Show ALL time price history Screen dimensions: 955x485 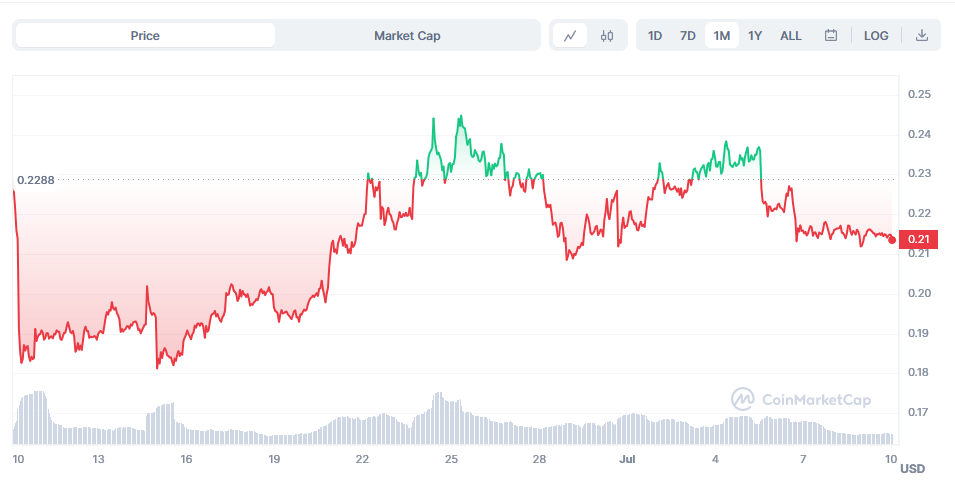tap(791, 36)
